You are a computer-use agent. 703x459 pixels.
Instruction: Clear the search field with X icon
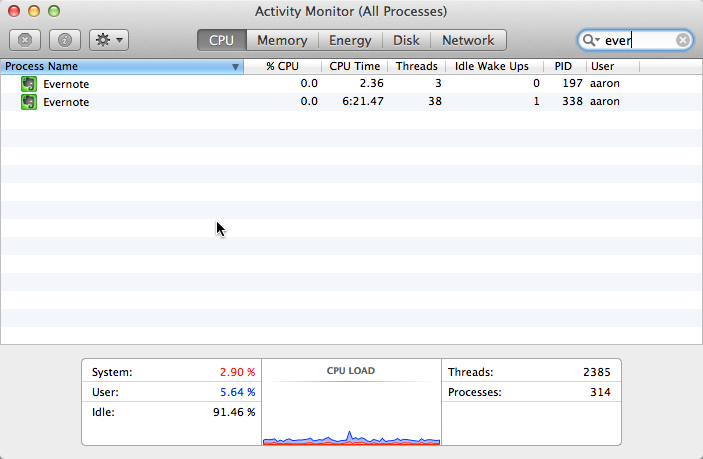682,40
